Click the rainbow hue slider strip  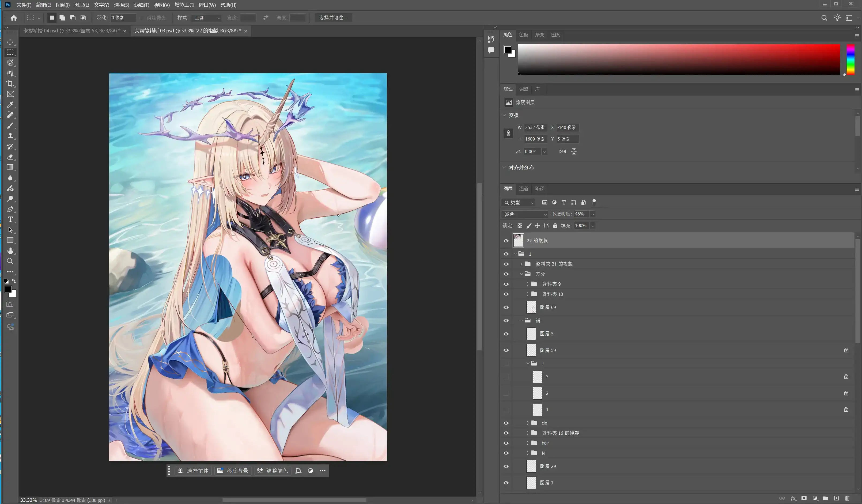click(850, 59)
